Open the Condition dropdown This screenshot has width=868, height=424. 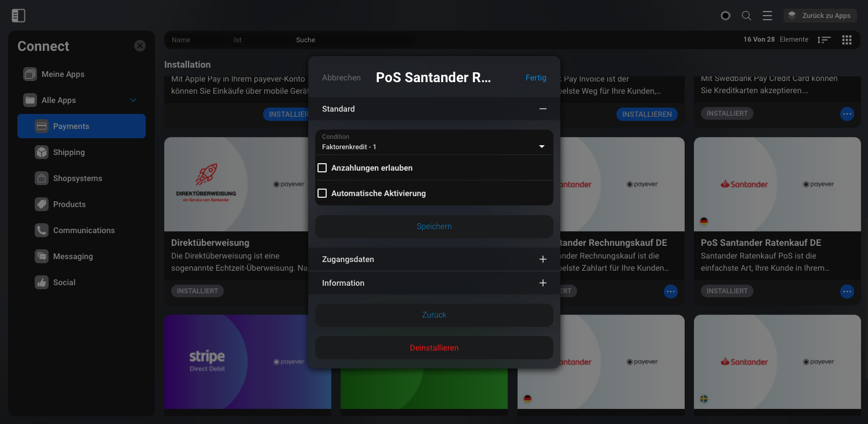[434, 142]
